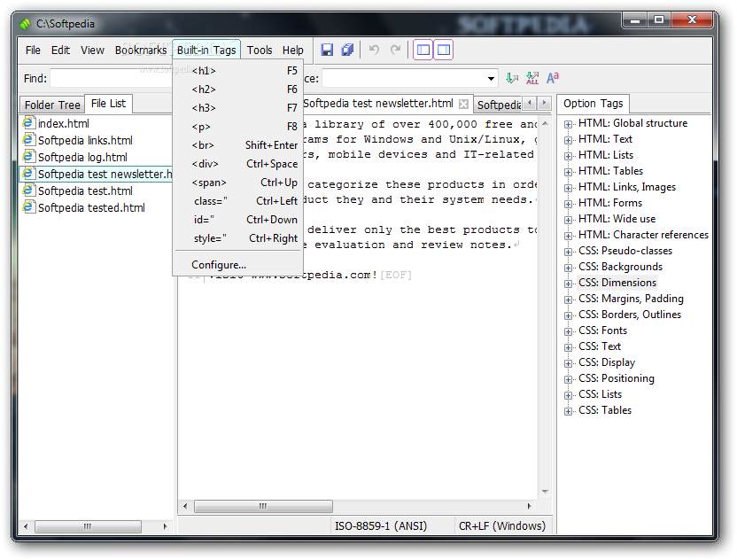Click inside the Find input field
The height and width of the screenshot is (560, 737).
(112, 78)
